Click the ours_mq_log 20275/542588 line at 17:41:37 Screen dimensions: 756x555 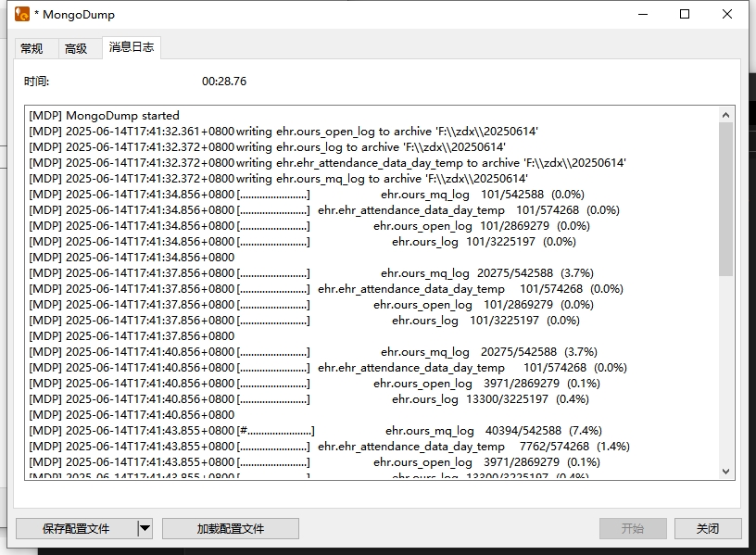point(311,273)
